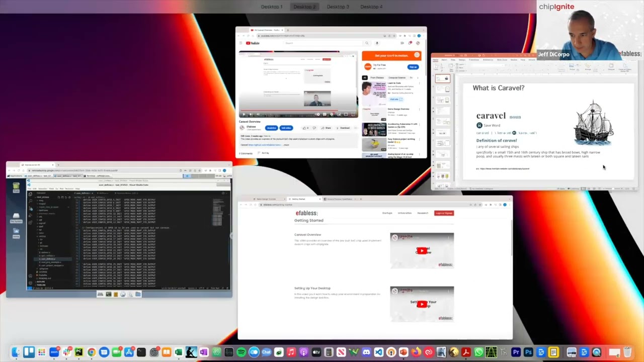Play the Setting Up Your Desktop embedded video
This screenshot has height=362, width=644.
point(422,304)
